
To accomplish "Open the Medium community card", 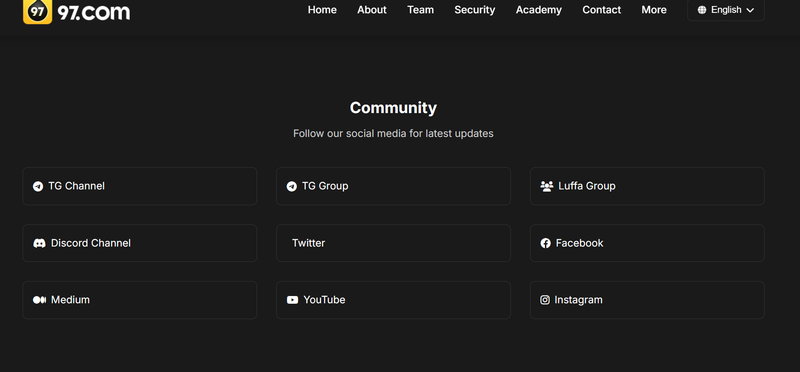I will [x=140, y=300].
